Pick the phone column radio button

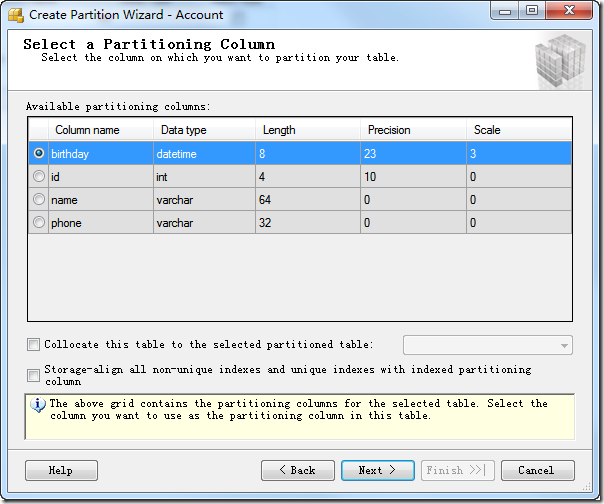click(39, 223)
